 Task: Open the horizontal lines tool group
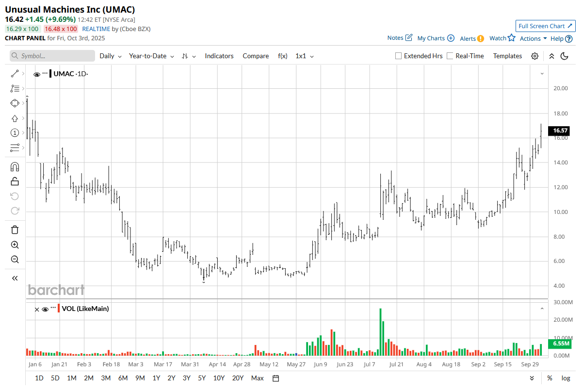coord(15,147)
